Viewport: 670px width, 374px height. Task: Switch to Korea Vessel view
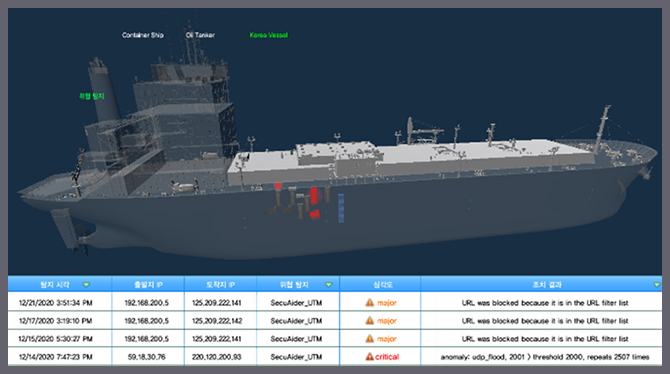click(x=269, y=35)
